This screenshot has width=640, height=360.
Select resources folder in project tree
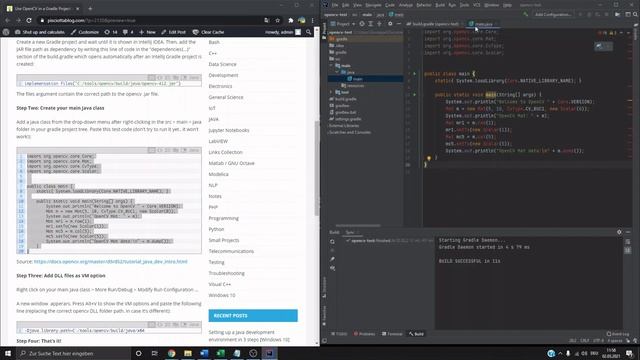(353, 85)
